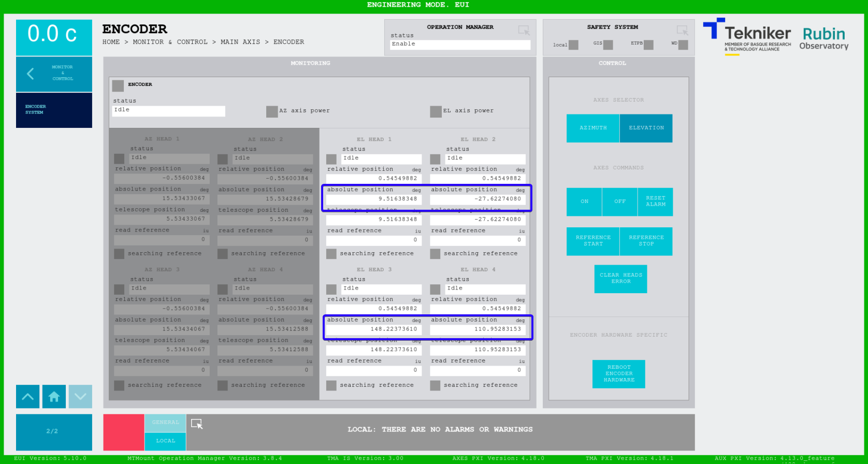This screenshot has height=464, width=868.
Task: Click the WD safety indicator square
Action: pos(683,45)
